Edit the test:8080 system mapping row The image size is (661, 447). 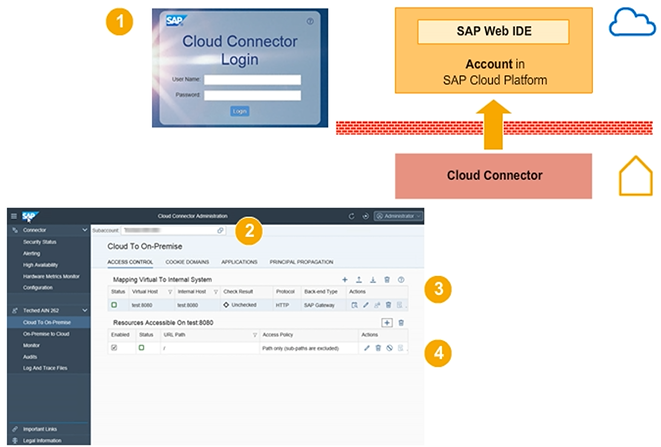[x=366, y=304]
